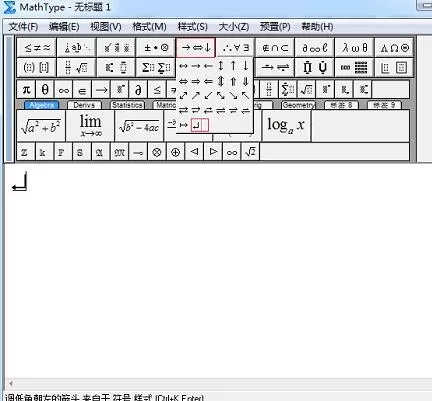432x401 pixels.
Task: Insert the ∈ element-of symbol
Action: 82,89
